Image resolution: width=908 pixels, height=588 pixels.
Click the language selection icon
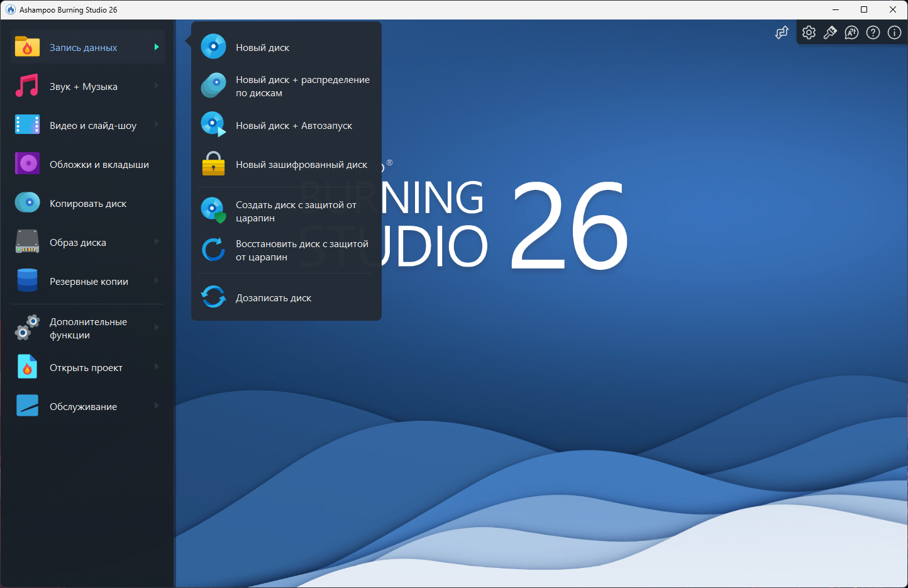coord(851,33)
